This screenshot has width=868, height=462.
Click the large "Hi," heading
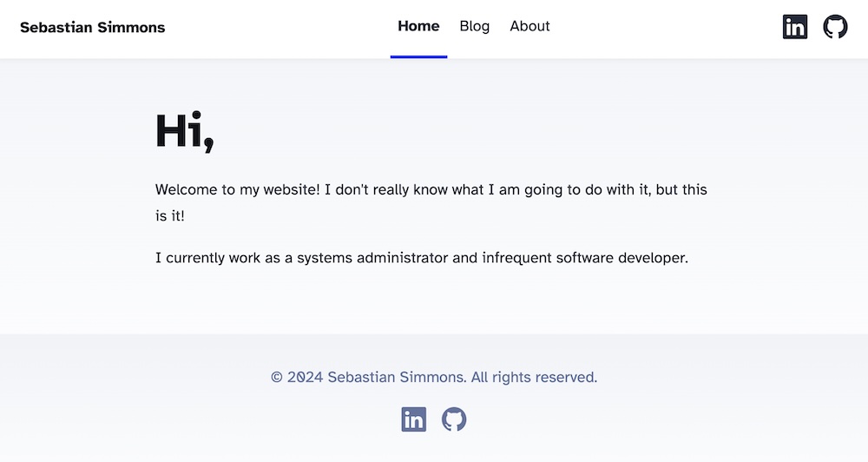click(184, 132)
